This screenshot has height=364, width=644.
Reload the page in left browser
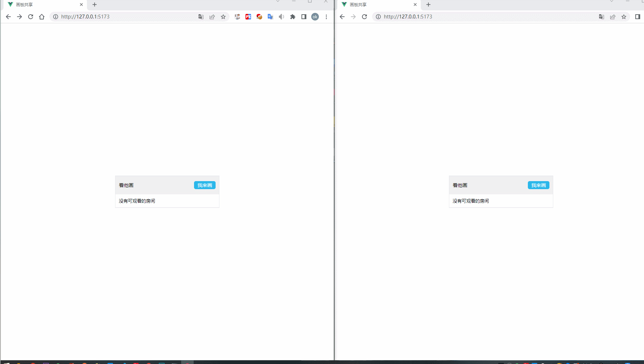click(x=31, y=17)
